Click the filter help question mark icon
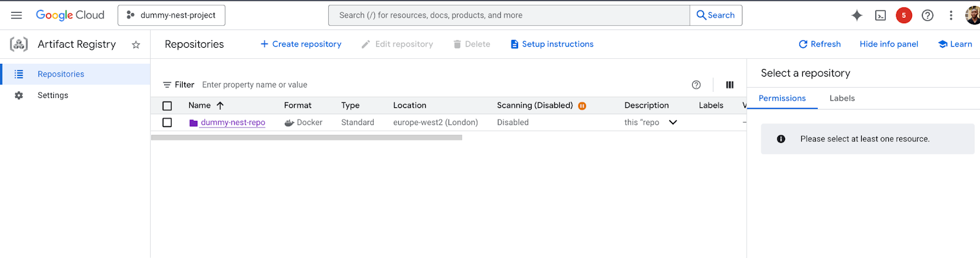The height and width of the screenshot is (258, 980). tap(696, 85)
